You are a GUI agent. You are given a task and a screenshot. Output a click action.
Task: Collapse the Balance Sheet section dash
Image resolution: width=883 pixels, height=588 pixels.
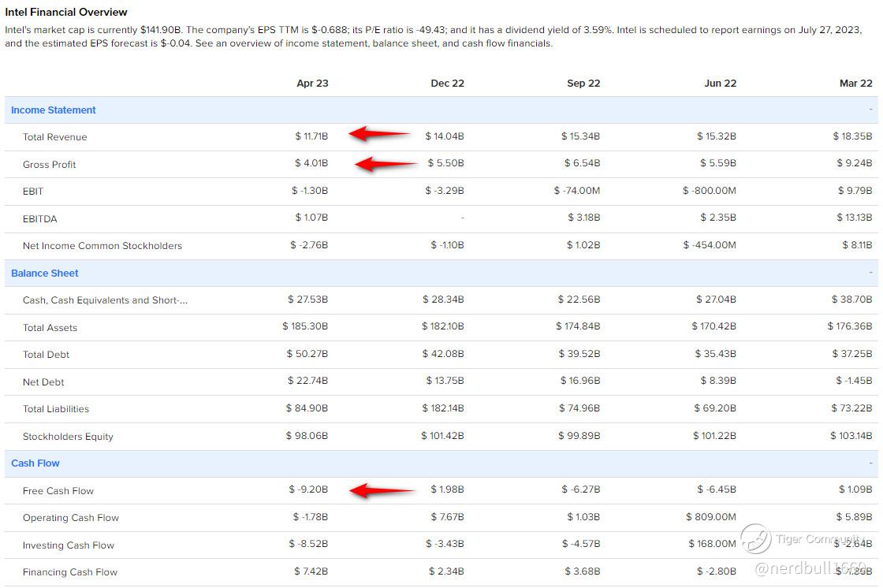870,273
